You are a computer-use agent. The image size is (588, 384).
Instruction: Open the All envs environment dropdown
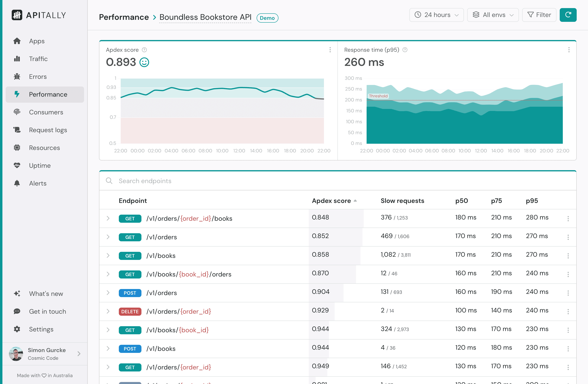tap(493, 15)
